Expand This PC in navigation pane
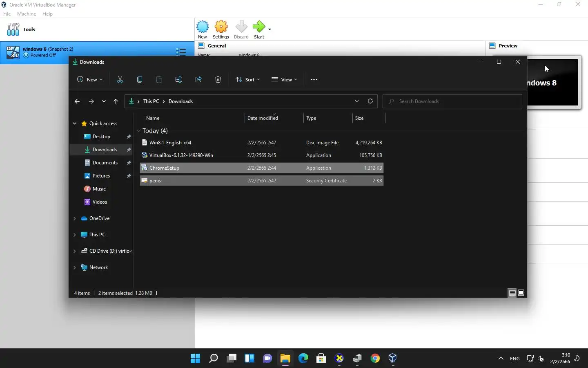Viewport: 588px width, 368px height. click(x=74, y=235)
